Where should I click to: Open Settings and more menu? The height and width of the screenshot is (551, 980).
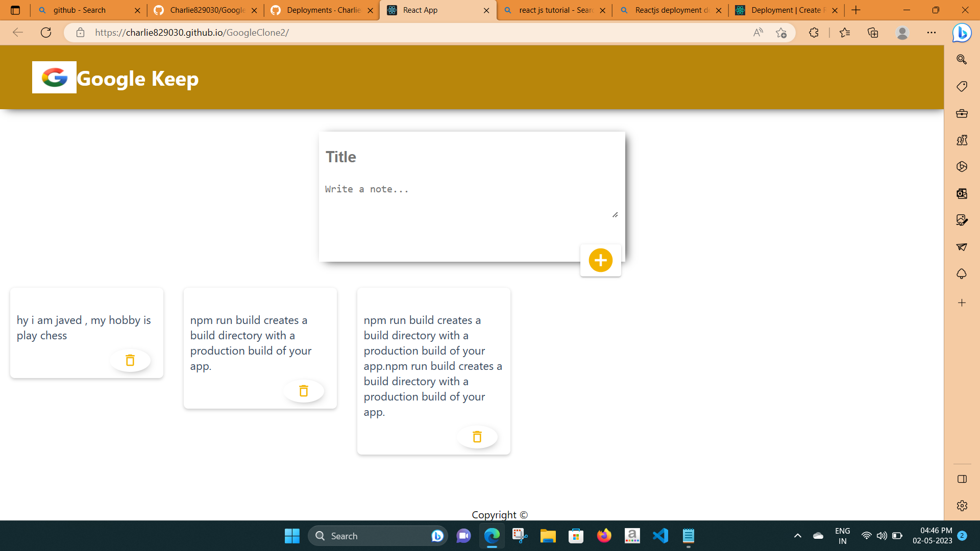coord(932,33)
